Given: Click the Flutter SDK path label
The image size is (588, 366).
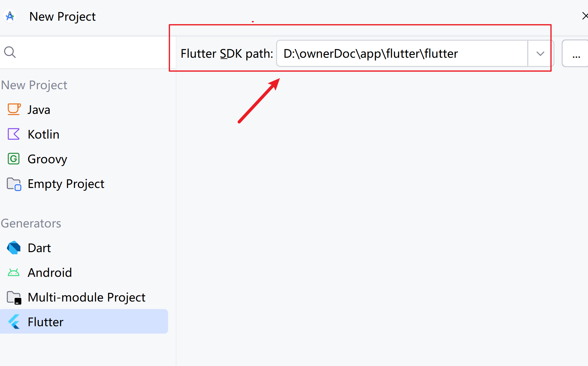Looking at the screenshot, I should [227, 54].
